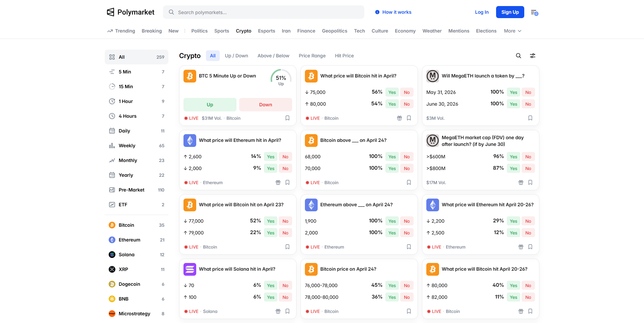Expand the More categories dropdown
Screen dimensions: 644x323
click(x=512, y=31)
